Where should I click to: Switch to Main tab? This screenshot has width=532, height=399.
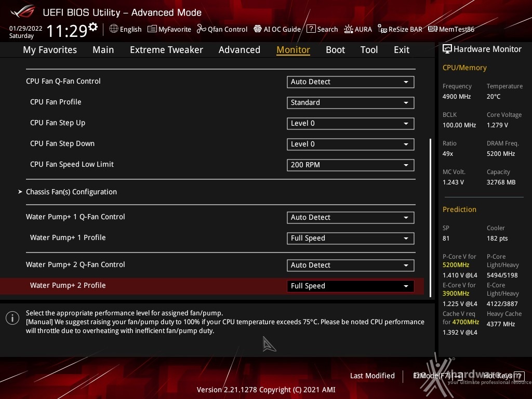103,50
